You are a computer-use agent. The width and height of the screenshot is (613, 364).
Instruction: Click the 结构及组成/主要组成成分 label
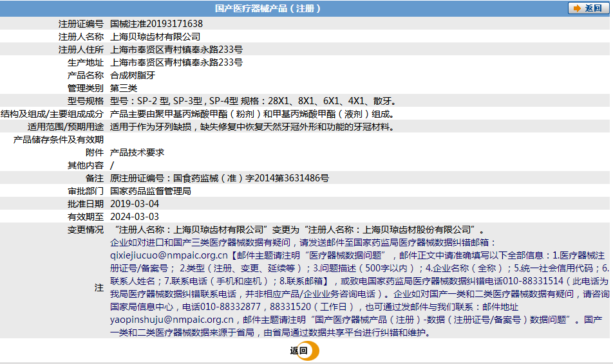[x=52, y=114]
